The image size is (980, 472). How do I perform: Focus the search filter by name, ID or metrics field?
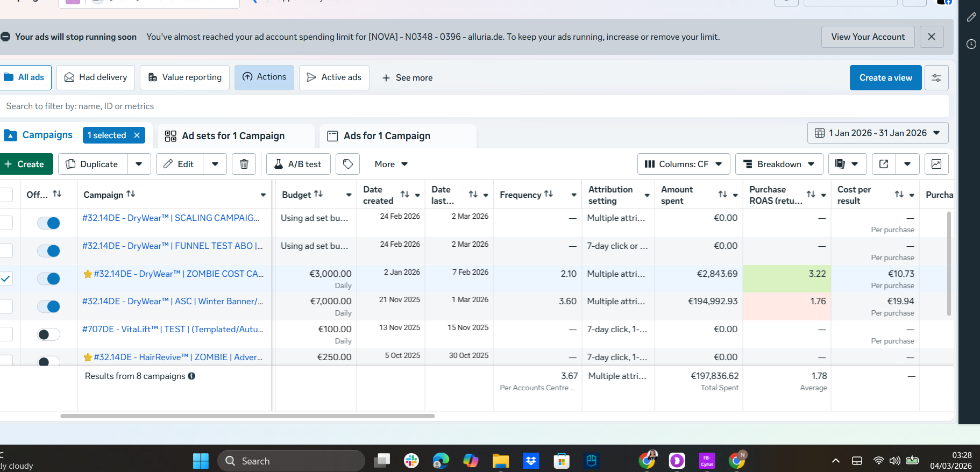point(474,106)
